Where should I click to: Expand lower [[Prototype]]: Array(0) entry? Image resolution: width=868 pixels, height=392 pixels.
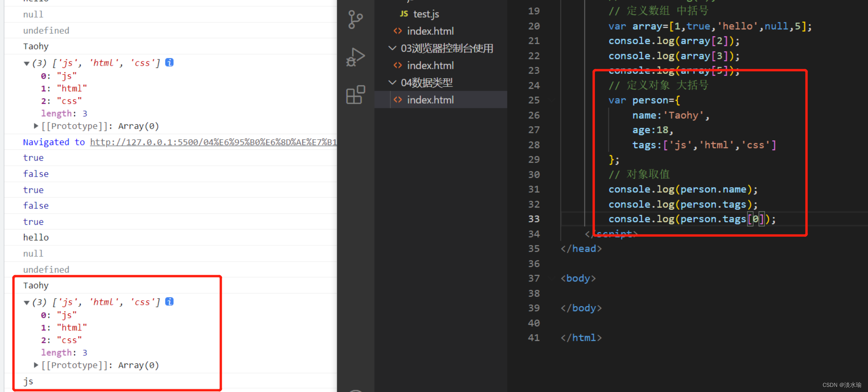tap(36, 365)
